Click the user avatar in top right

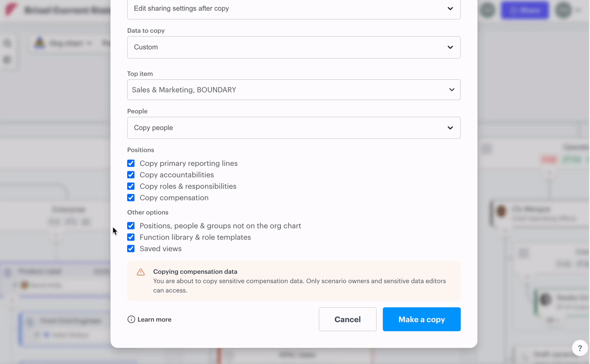coord(563,10)
